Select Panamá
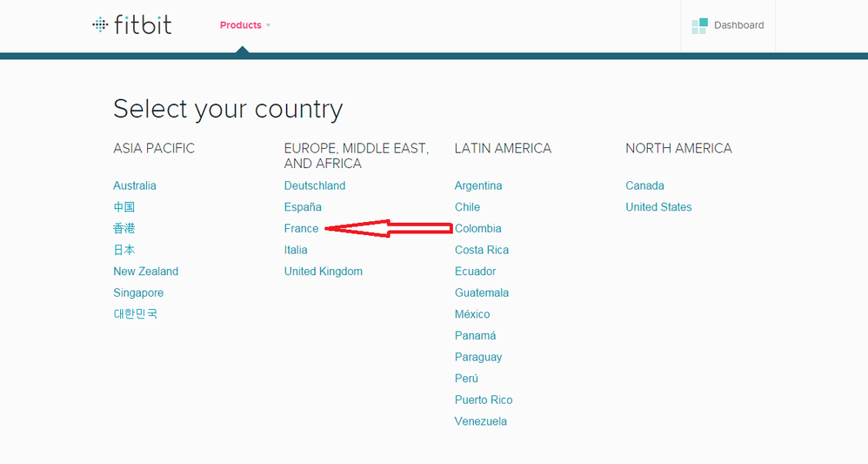 [x=475, y=335]
